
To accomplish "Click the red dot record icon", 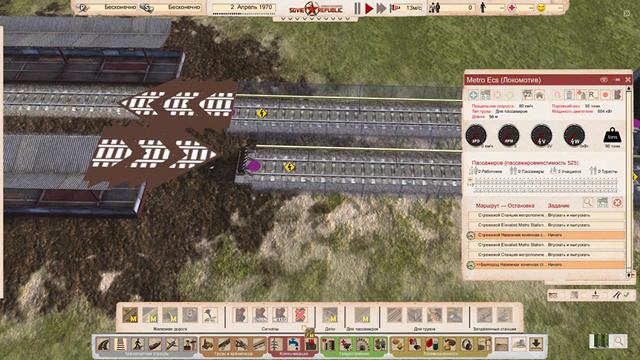I will [x=605, y=95].
